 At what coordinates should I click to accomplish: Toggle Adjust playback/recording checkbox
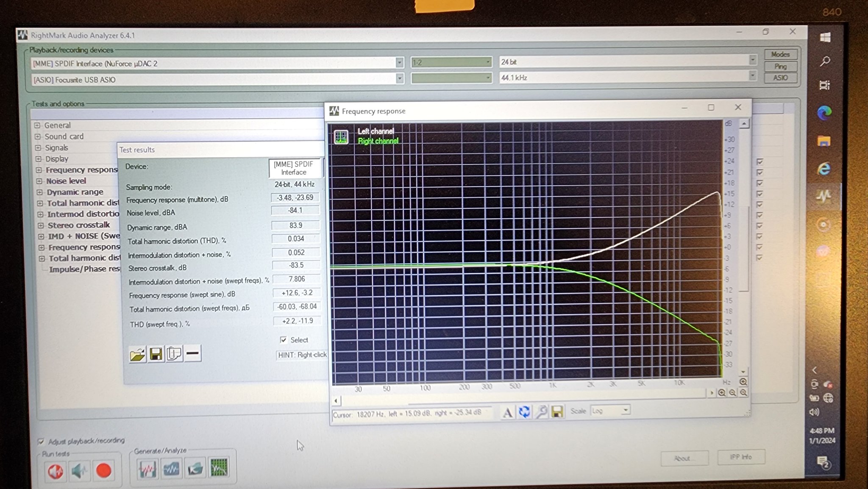pos(41,442)
